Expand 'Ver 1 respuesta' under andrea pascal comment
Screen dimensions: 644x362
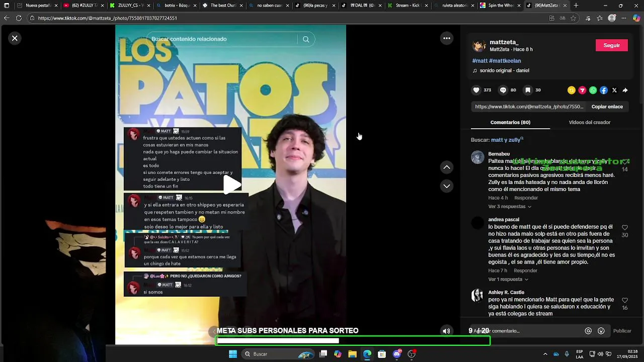tap(508, 280)
